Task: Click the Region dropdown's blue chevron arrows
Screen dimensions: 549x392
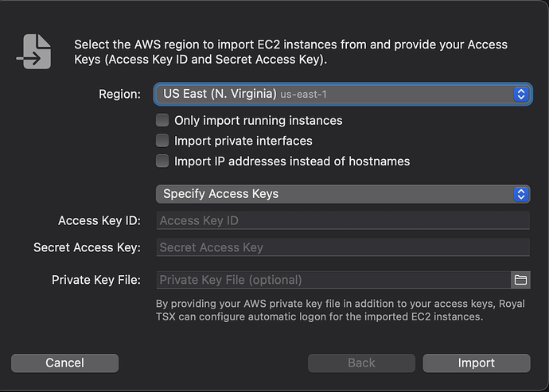Action: [x=521, y=94]
